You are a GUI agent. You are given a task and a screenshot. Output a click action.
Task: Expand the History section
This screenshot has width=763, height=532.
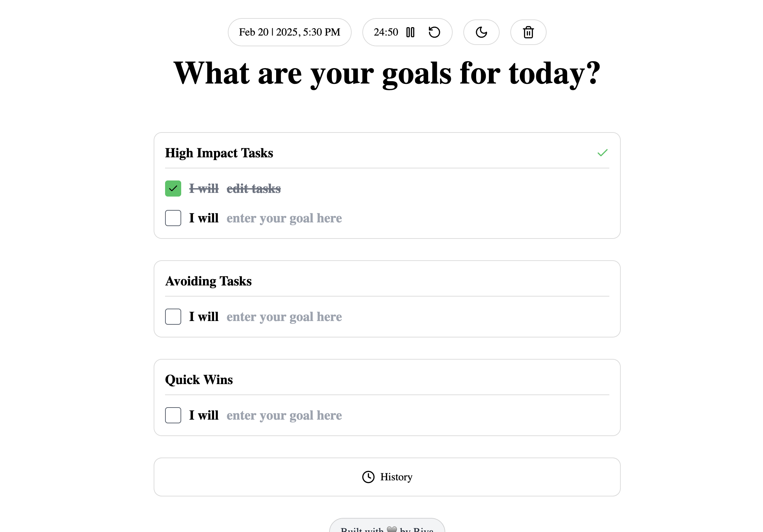point(387,477)
